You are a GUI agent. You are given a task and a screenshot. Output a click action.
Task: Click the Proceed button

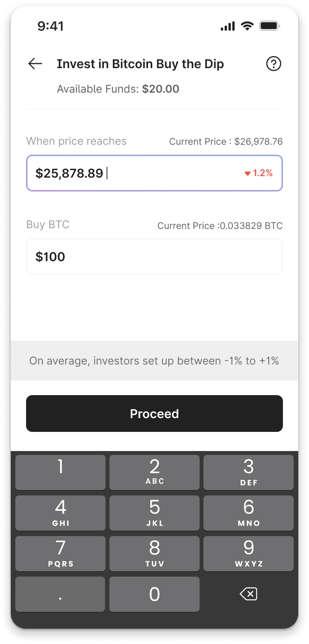coord(154,414)
